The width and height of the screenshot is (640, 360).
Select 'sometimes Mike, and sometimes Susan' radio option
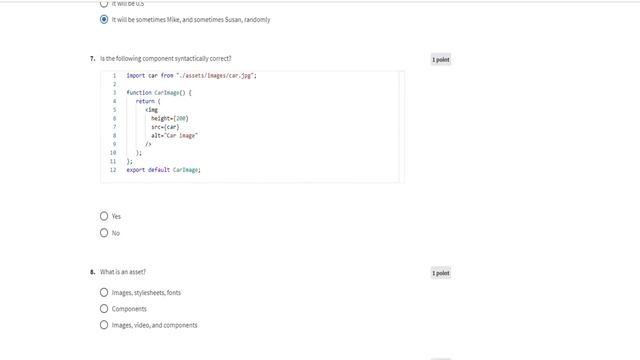(x=104, y=20)
